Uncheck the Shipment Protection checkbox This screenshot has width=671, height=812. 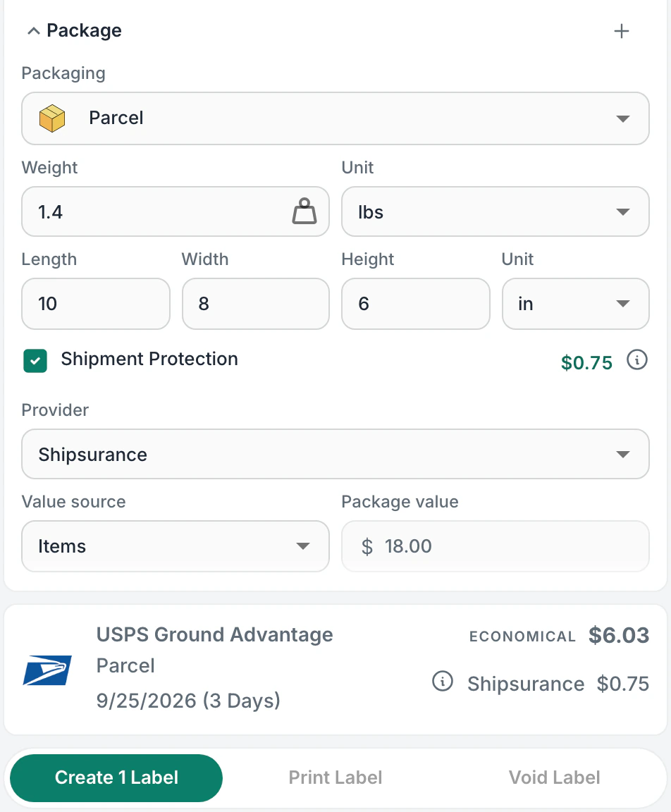pyautogui.click(x=35, y=361)
